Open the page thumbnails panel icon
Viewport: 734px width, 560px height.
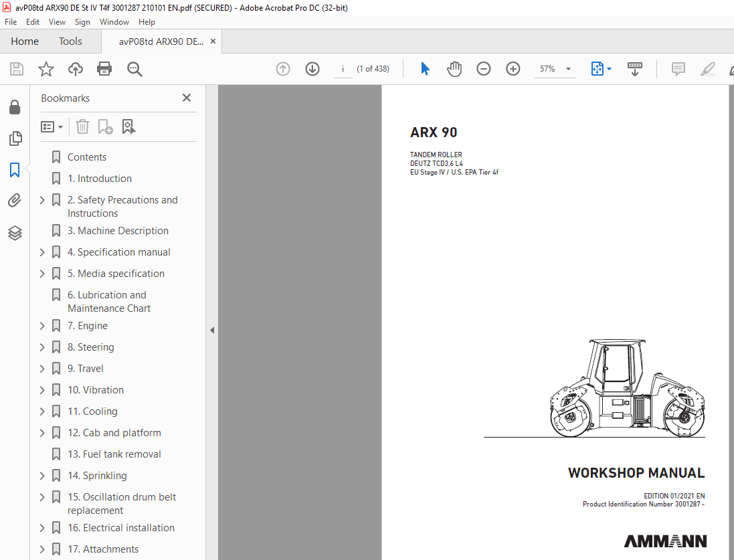coord(15,138)
